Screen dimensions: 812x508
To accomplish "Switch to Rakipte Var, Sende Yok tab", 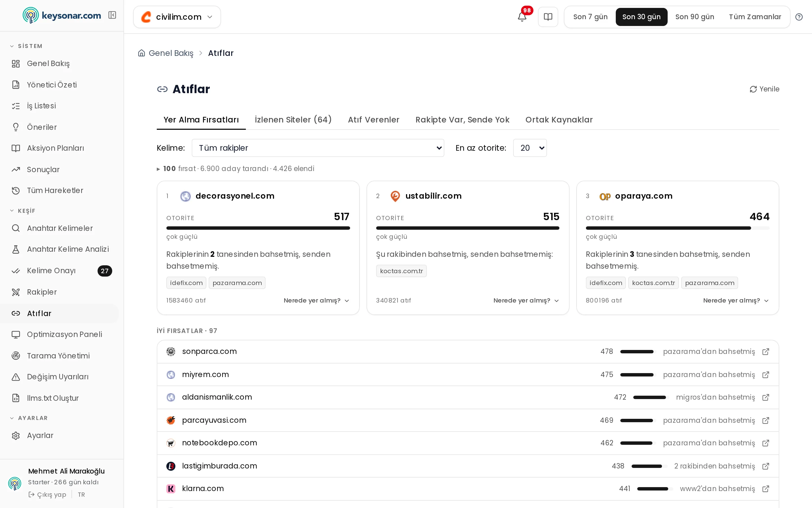I will 462,120.
